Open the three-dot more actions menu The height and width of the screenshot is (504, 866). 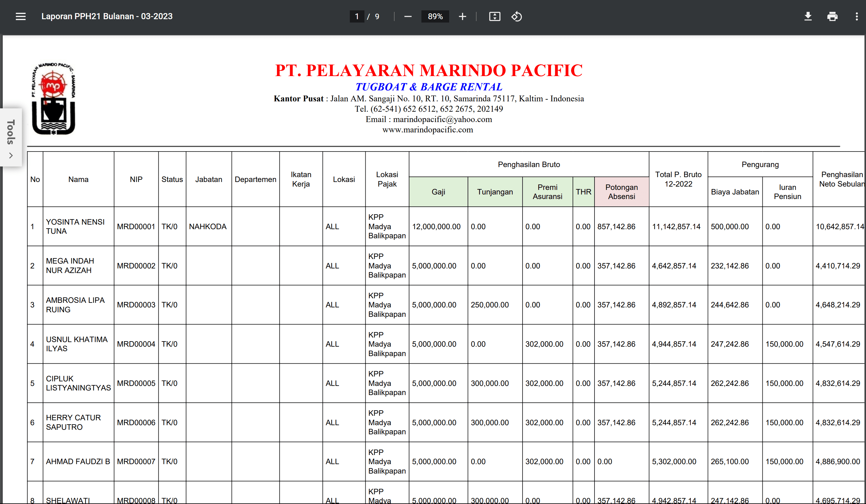coord(856,16)
